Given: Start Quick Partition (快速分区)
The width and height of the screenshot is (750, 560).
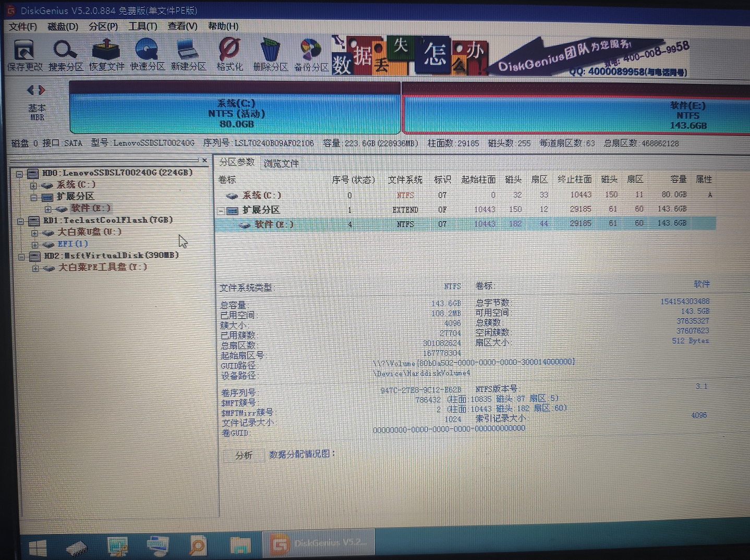Looking at the screenshot, I should (x=148, y=55).
